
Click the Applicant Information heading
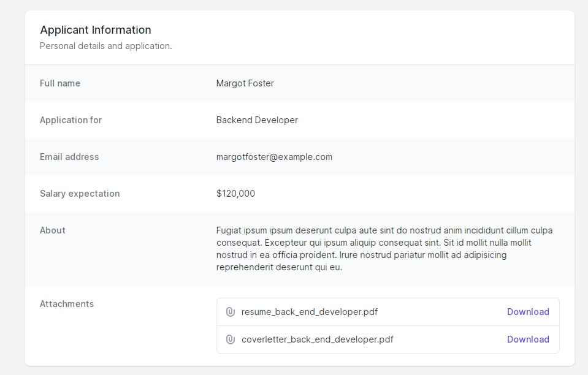(95, 30)
